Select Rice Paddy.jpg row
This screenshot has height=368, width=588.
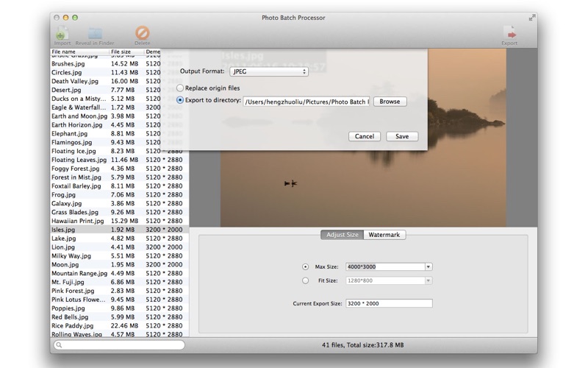pos(119,325)
